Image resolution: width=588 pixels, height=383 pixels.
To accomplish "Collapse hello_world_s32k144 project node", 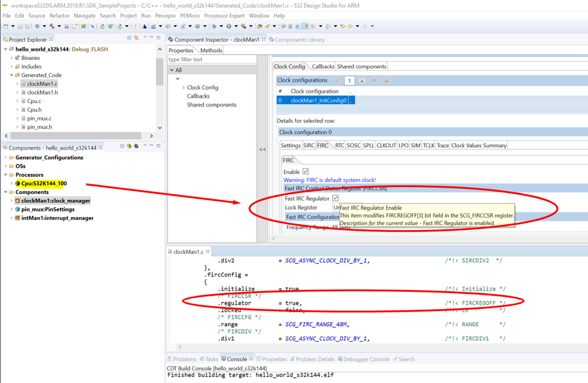I will 6,49.
